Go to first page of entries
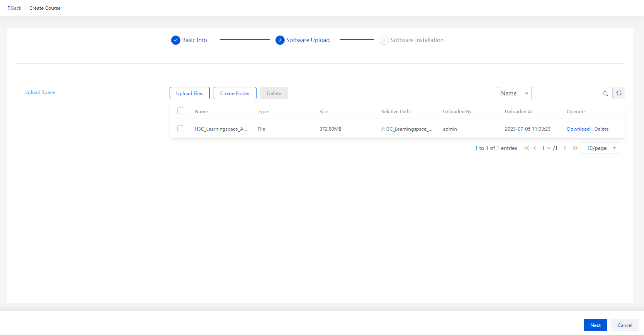The height and width of the screenshot is (335, 644). (x=526, y=148)
